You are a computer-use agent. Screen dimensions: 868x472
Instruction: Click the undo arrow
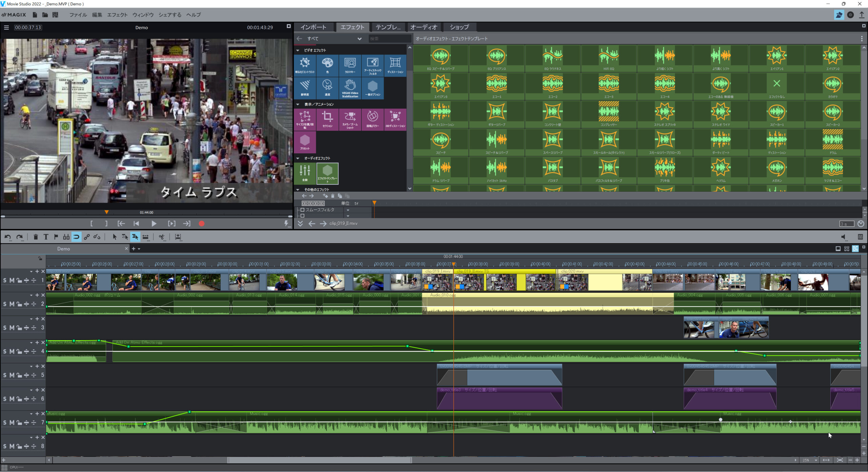tap(8, 237)
